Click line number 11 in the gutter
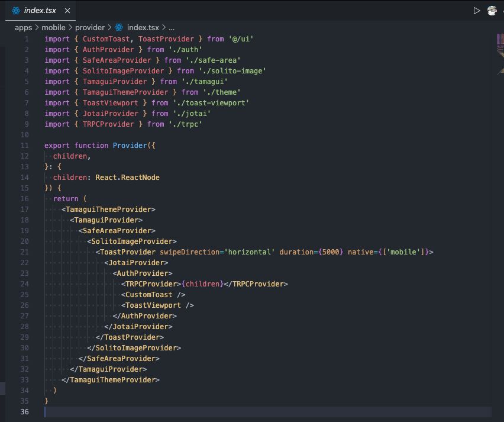504x422 pixels. point(24,146)
